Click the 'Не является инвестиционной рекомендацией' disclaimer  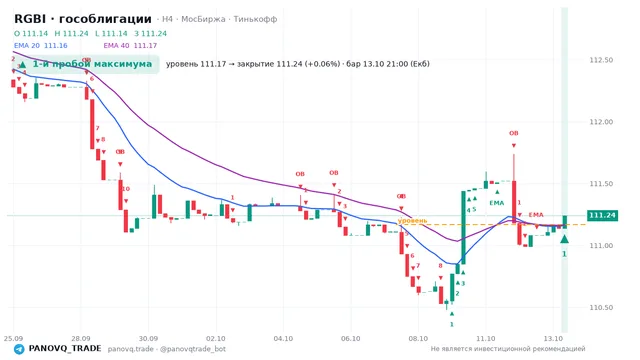coord(508,349)
